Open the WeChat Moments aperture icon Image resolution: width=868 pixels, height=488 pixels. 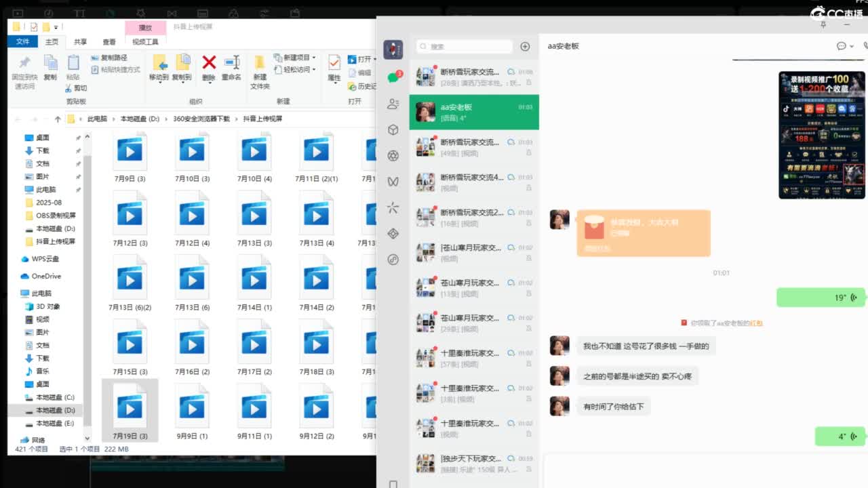click(x=393, y=156)
